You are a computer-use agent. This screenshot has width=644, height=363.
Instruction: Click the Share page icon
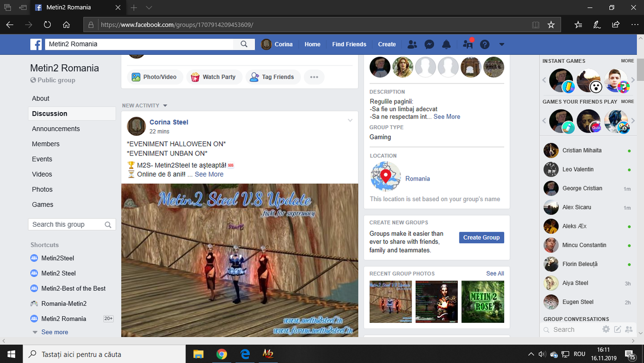pyautogui.click(x=615, y=25)
